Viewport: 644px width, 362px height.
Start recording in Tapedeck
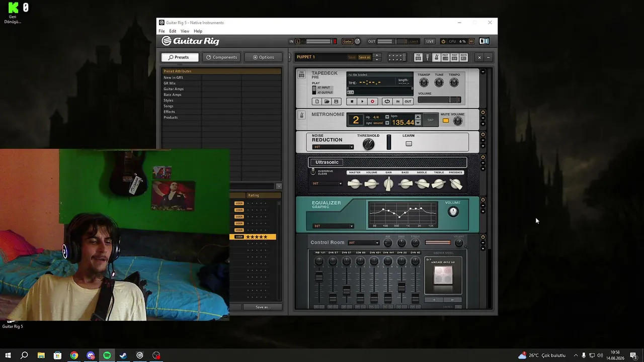coord(372,102)
